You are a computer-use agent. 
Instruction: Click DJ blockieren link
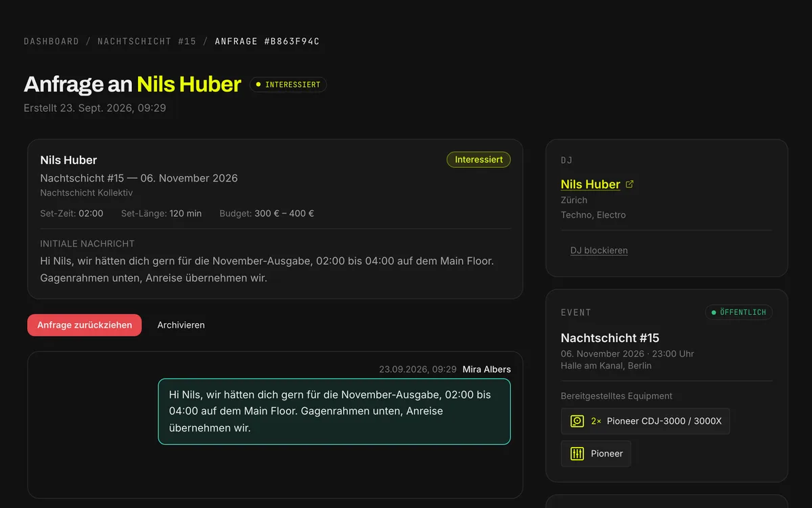pos(599,251)
